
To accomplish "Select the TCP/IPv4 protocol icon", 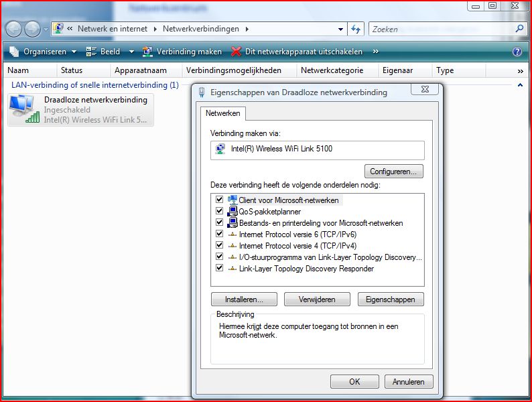I will (232, 246).
